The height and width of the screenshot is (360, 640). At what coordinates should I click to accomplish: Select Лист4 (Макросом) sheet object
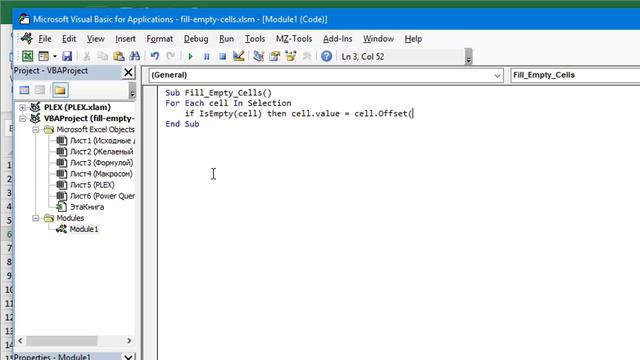tap(101, 173)
